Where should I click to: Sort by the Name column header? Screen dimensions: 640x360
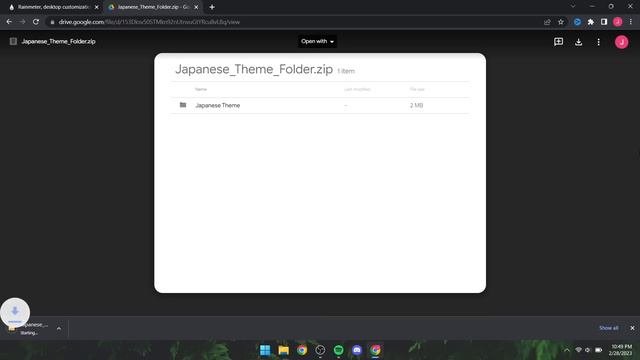[201, 89]
